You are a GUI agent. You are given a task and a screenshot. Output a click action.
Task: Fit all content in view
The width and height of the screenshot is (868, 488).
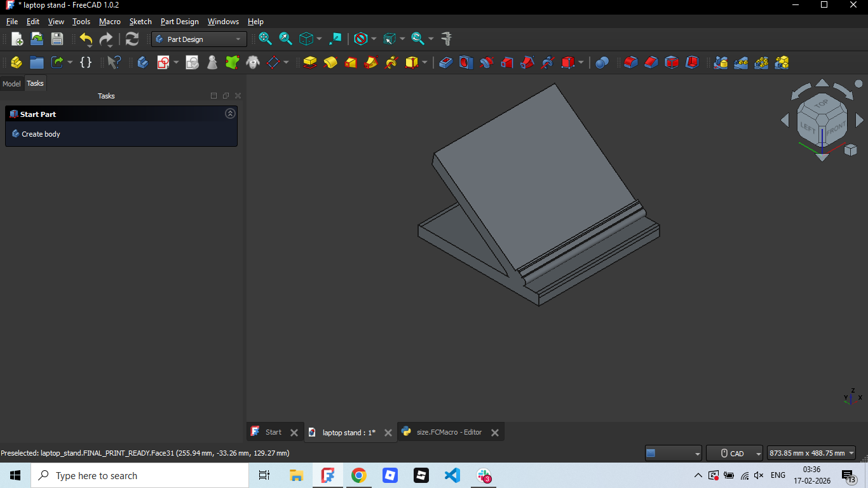[x=266, y=39]
